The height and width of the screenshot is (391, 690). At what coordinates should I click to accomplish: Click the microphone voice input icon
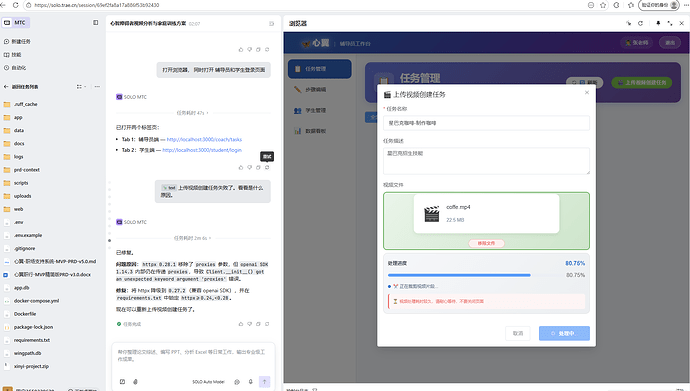point(250,382)
